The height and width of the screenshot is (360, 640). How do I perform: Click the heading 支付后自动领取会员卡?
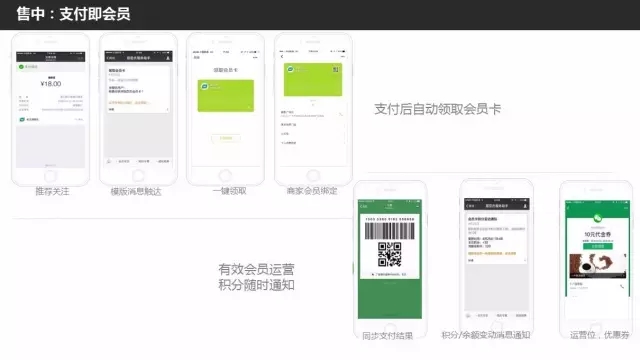437,109
